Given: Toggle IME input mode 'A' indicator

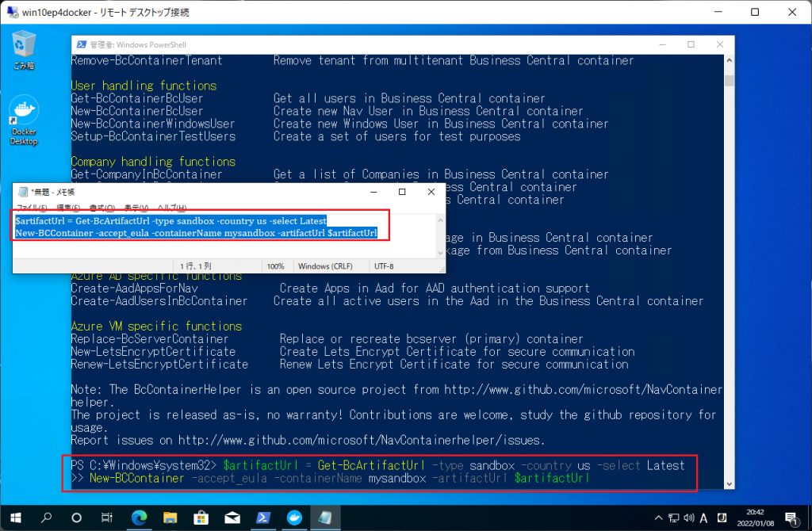Looking at the screenshot, I should point(704,518).
